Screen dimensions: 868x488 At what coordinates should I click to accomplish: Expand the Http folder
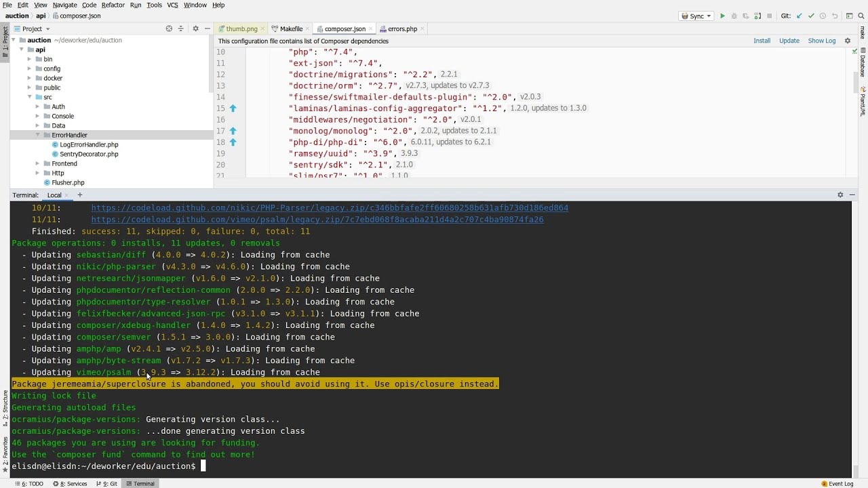(x=37, y=173)
